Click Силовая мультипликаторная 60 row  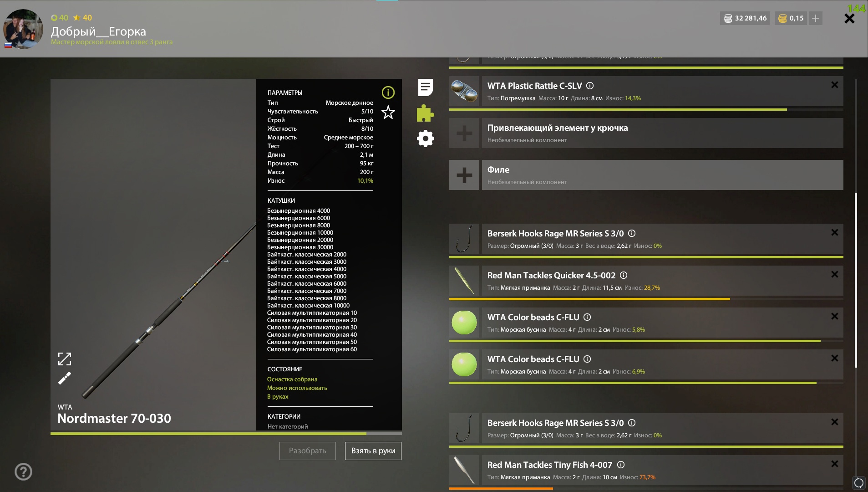click(312, 349)
